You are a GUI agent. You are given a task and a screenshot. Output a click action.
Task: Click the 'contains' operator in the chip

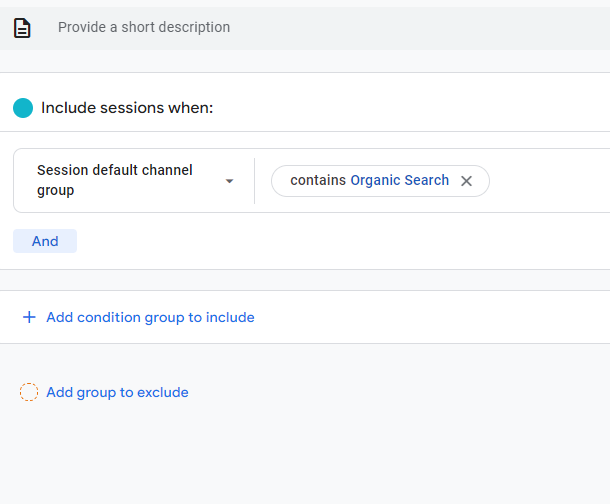coord(318,181)
